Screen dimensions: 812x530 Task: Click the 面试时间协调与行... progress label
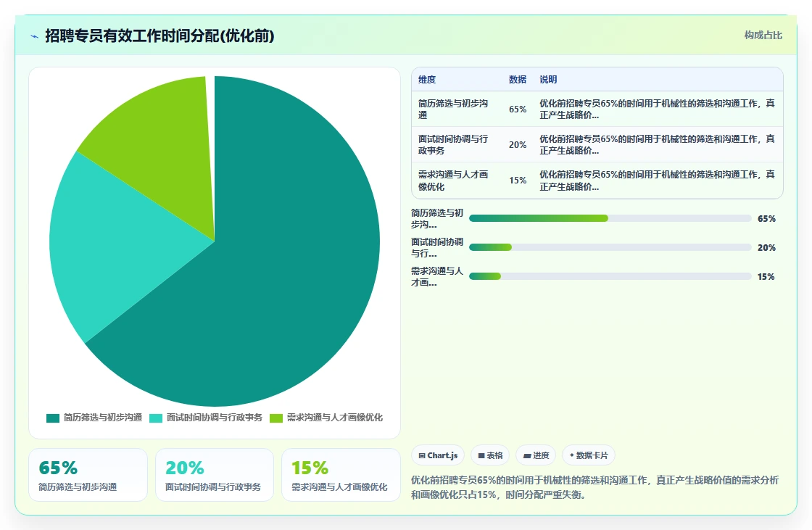coord(437,248)
